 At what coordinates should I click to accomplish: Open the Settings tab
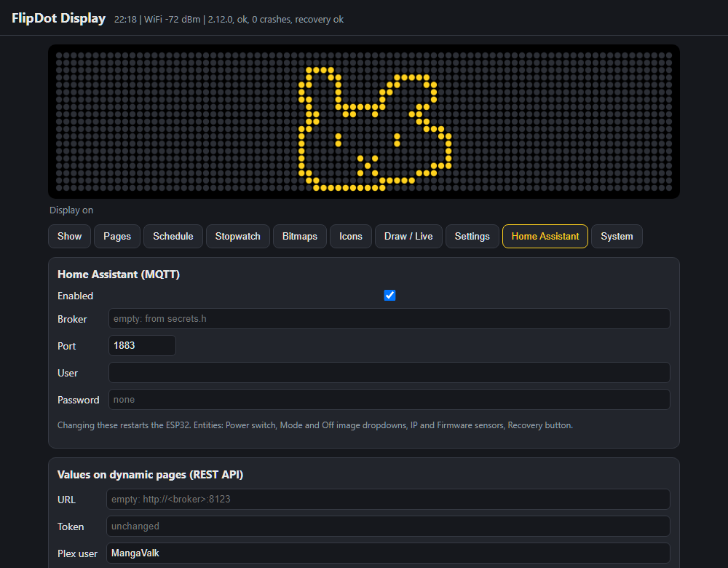pyautogui.click(x=472, y=237)
